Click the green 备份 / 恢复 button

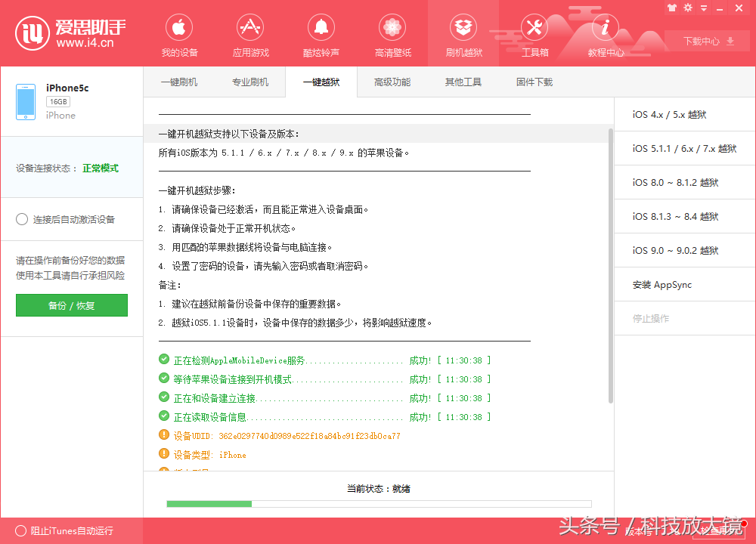[x=71, y=305]
